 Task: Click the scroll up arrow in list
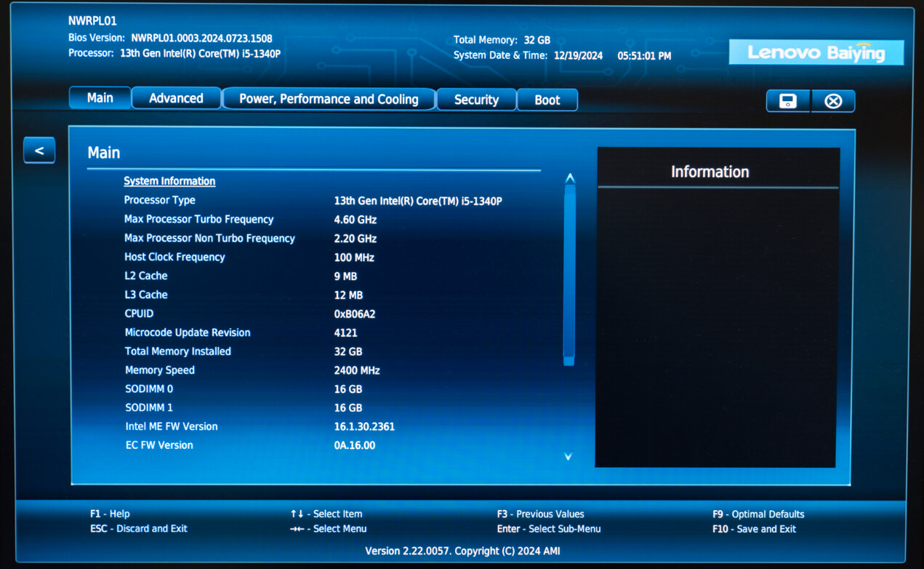click(570, 178)
